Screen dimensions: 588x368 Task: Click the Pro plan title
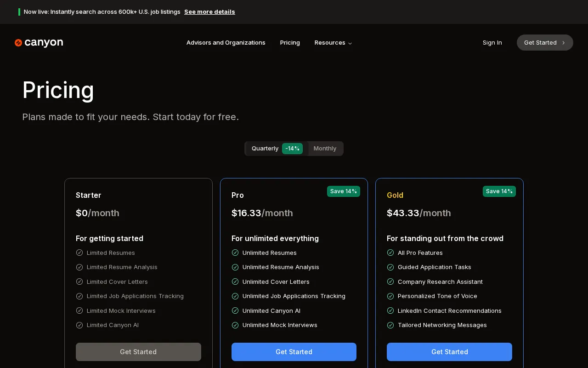pos(237,195)
